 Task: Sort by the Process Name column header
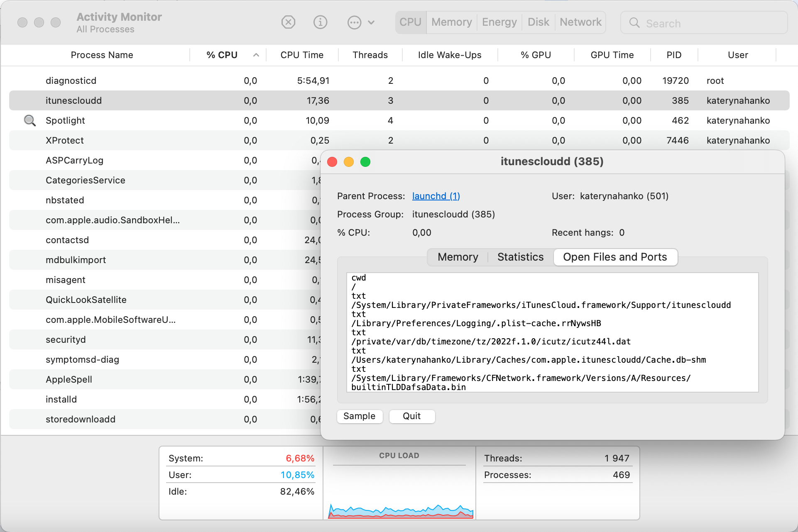(x=102, y=55)
